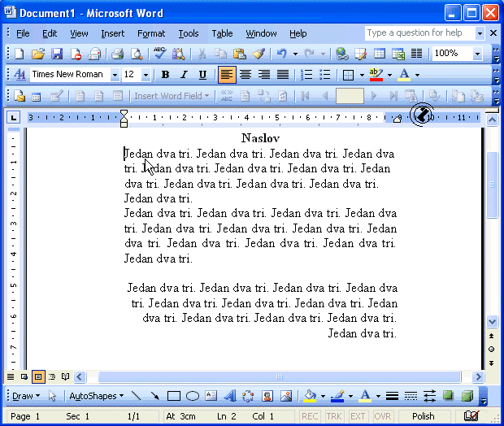Open the Tools menu

click(189, 33)
